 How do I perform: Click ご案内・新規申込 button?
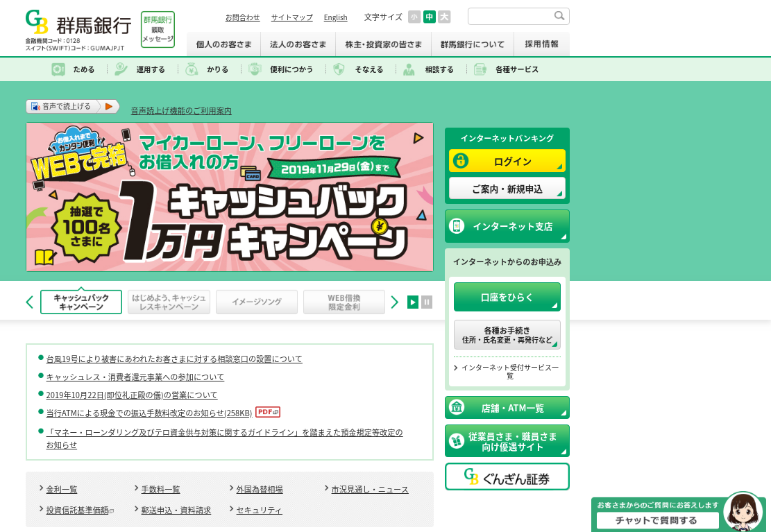point(507,189)
